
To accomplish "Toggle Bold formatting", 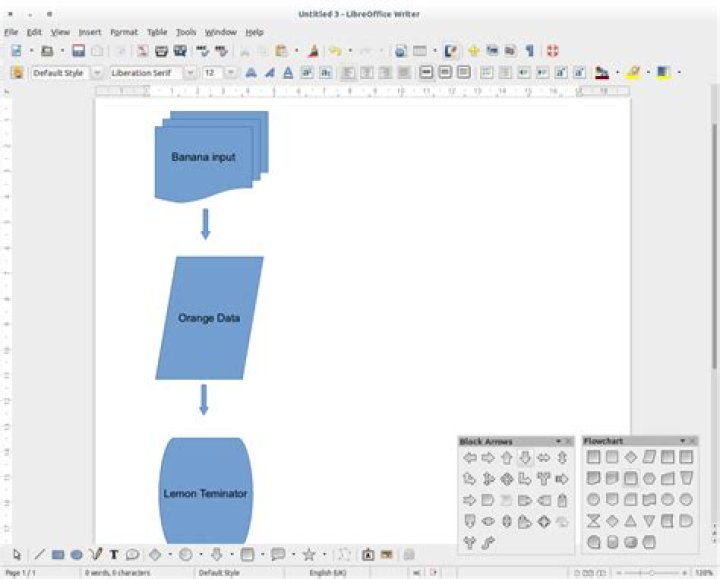I will (251, 73).
